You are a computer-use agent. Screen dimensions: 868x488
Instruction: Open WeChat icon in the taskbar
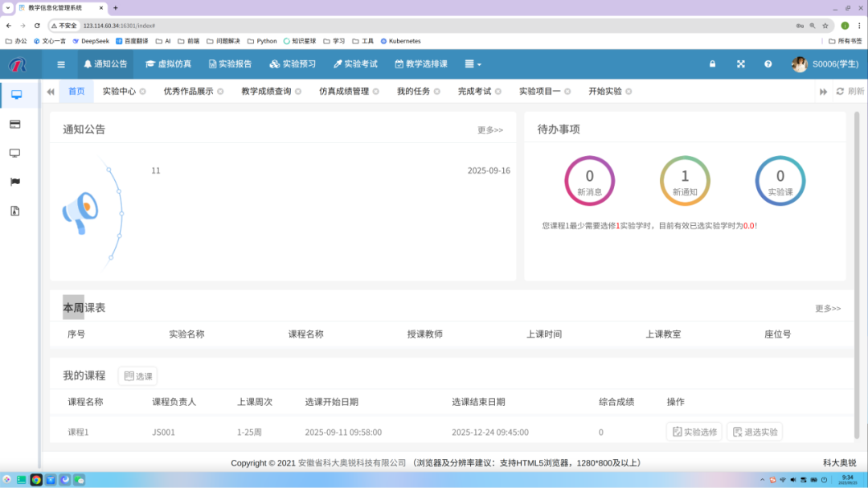click(x=79, y=480)
